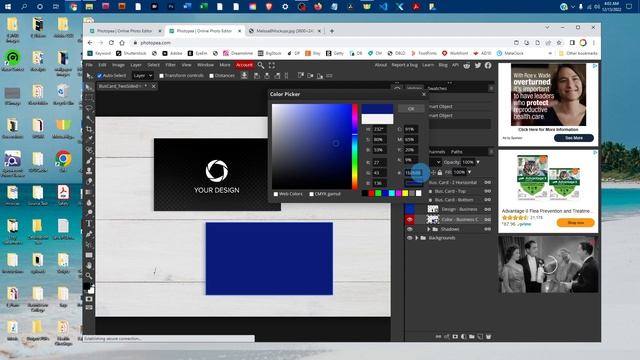Screen dimensions: 640x360
Task: Click the search magnifier in Photopea menu bar
Action: click(x=261, y=65)
